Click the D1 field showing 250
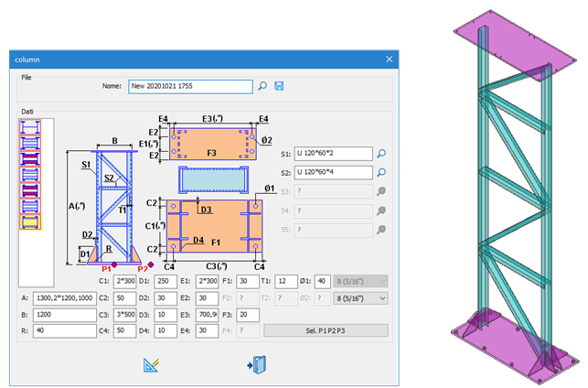Screen dimensions: 588x388 pos(166,281)
